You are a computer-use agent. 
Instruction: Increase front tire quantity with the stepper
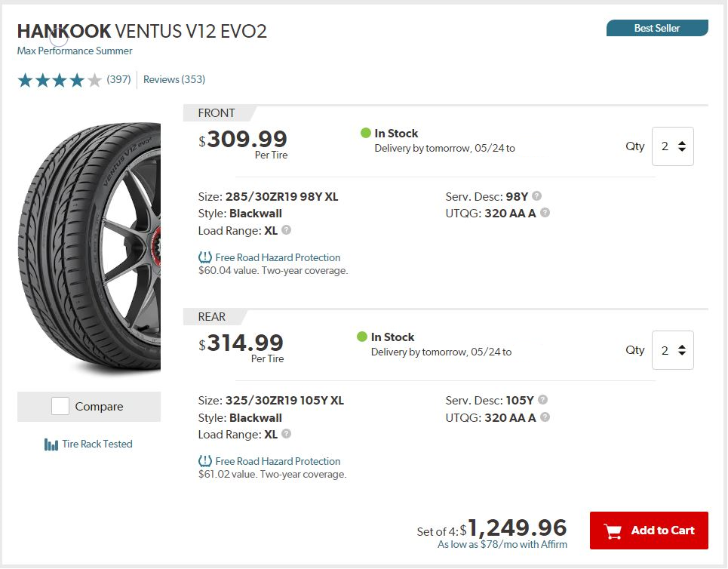tap(683, 141)
